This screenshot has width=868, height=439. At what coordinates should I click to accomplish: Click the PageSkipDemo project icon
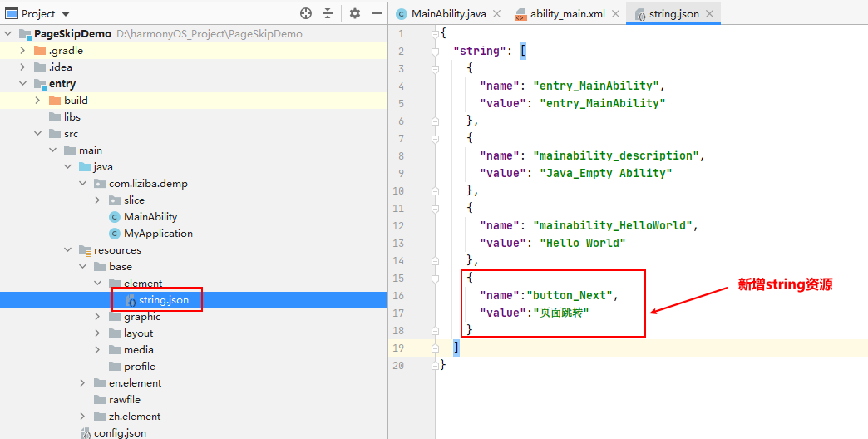[25, 34]
